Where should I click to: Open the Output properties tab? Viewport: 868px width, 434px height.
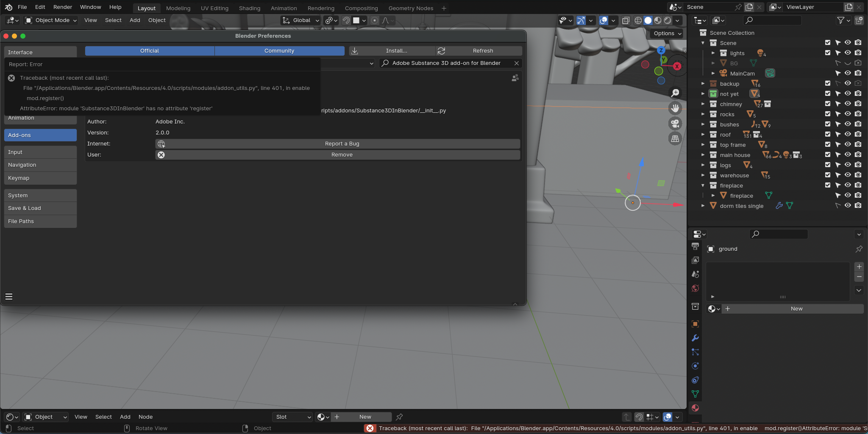pos(695,246)
